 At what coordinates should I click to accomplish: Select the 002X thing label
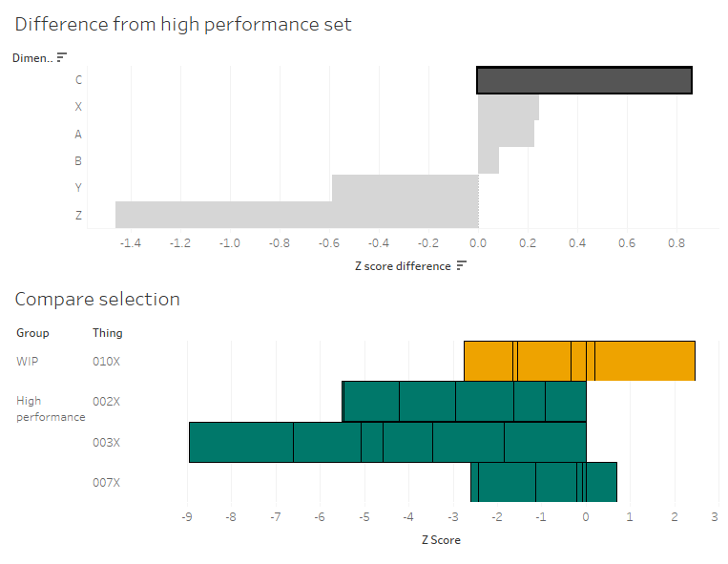click(x=106, y=402)
